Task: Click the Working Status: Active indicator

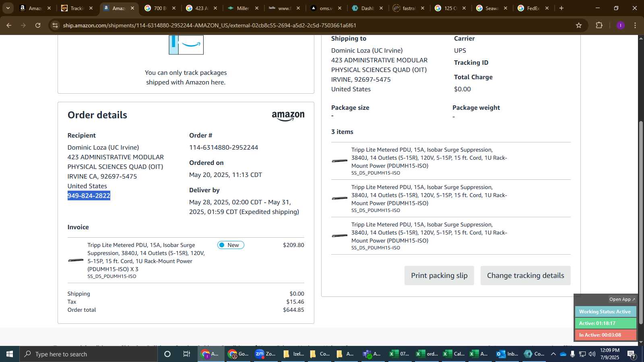Action: [x=605, y=312]
